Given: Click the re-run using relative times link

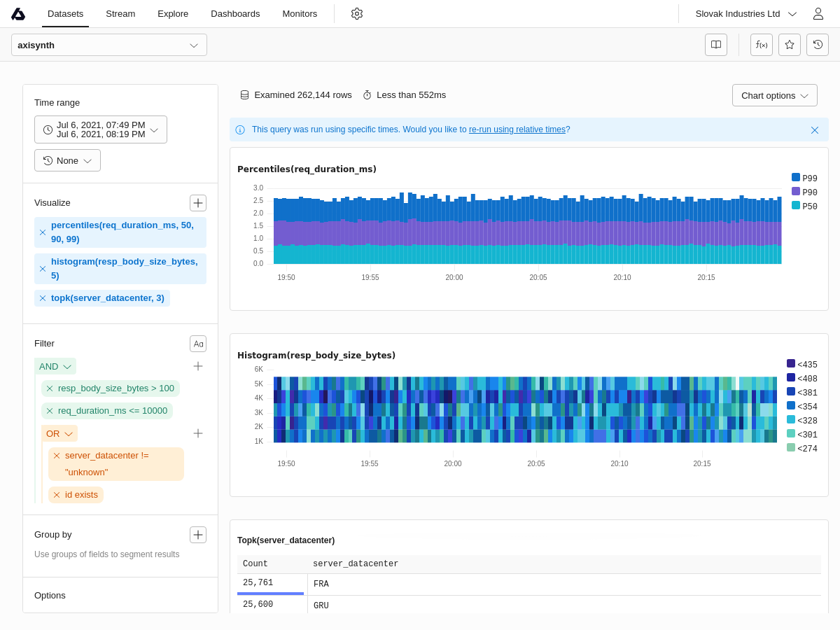Looking at the screenshot, I should tap(517, 129).
